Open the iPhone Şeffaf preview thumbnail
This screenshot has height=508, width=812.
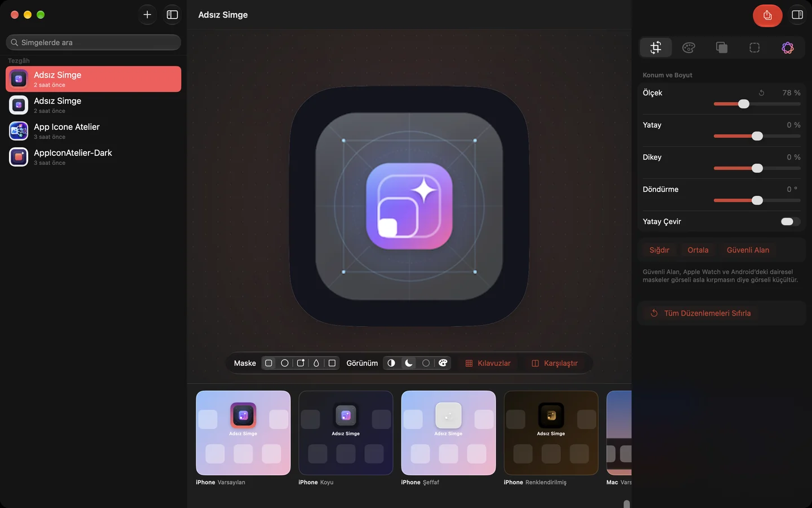click(448, 433)
